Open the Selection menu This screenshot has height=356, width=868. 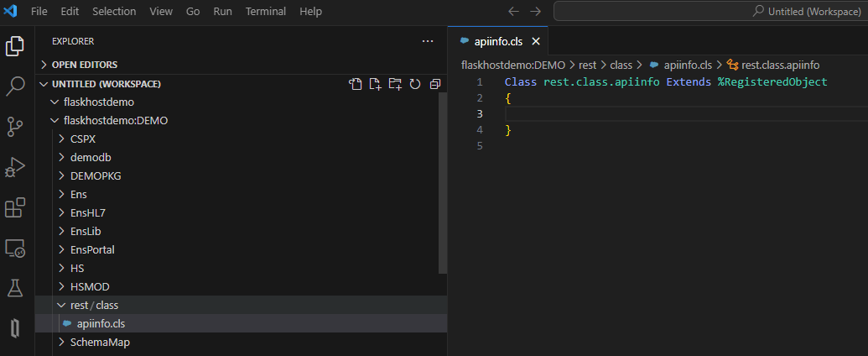[x=114, y=12]
